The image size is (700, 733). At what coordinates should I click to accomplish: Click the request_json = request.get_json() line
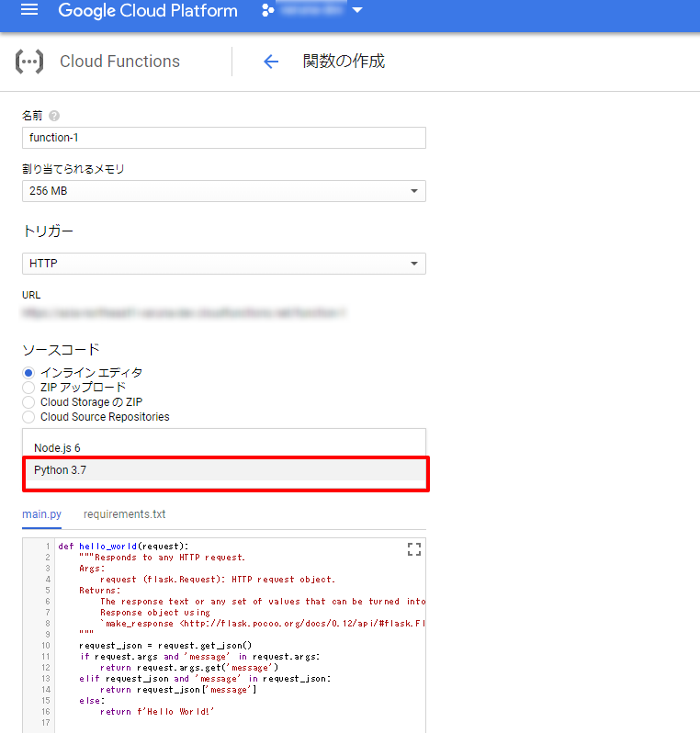pyautogui.click(x=165, y=646)
